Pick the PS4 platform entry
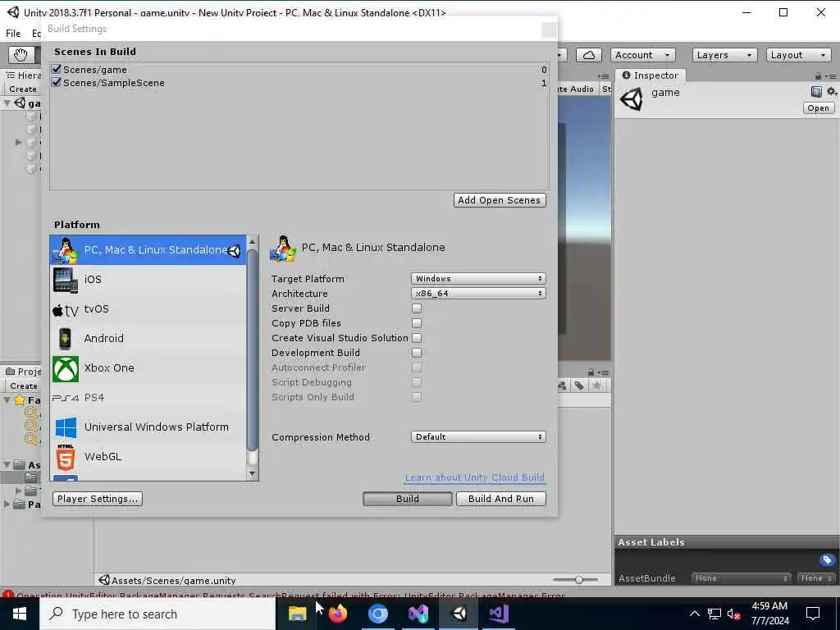Screen dimensions: 840x630 click(x=148, y=398)
